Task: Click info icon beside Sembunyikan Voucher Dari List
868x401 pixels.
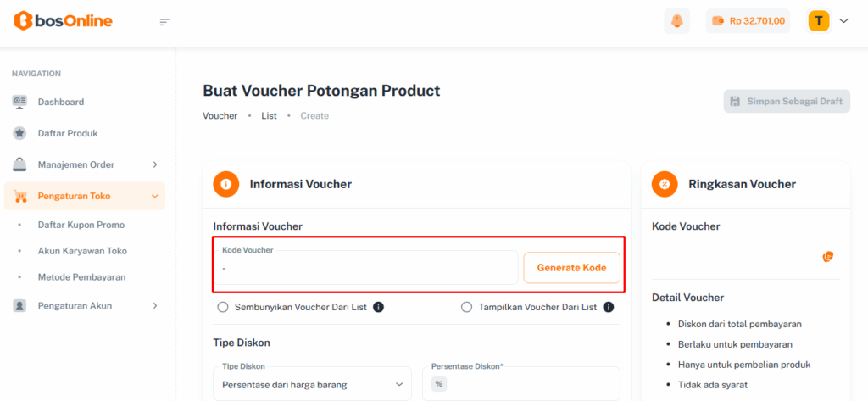Action: [x=379, y=307]
